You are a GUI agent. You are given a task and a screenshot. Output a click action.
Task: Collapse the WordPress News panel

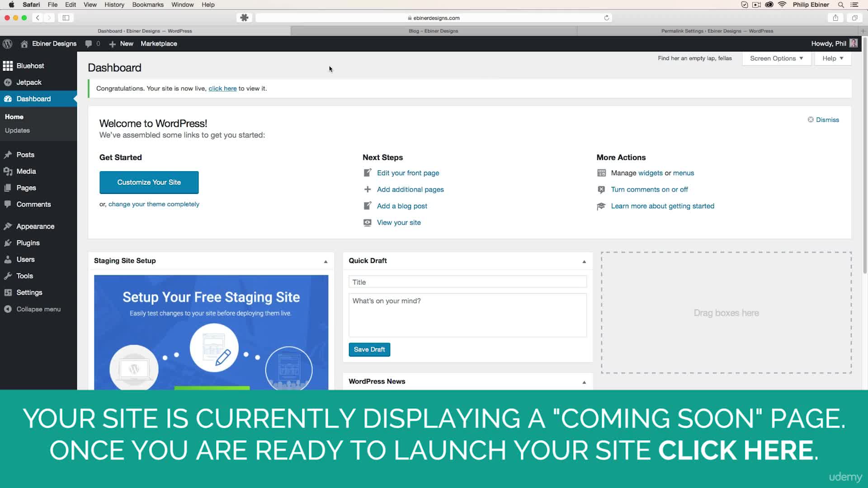(584, 382)
